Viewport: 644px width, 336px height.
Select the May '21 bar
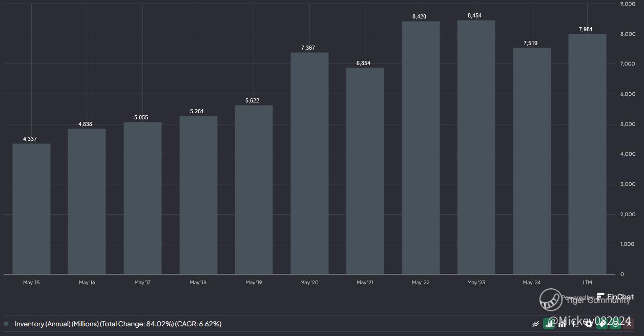(365, 171)
